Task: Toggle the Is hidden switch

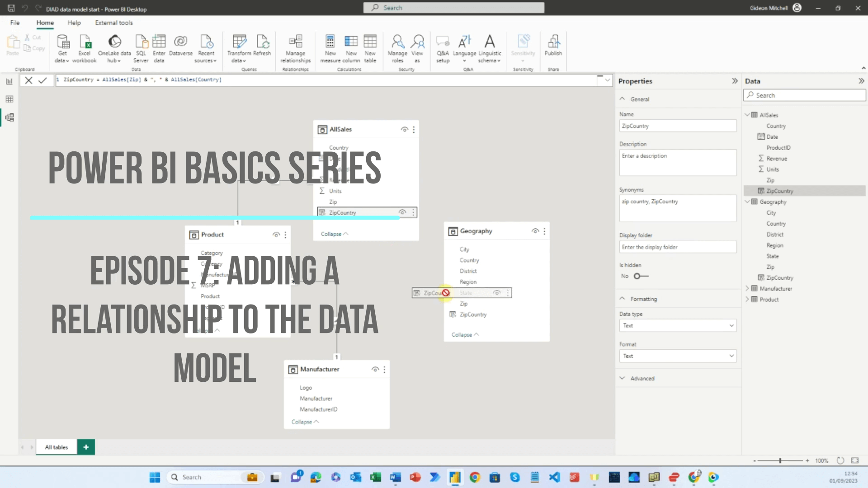Action: [641, 276]
